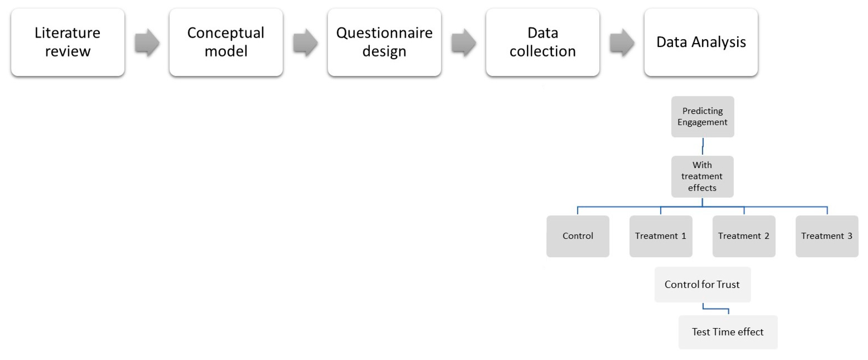
Task: Click the Data Analysis box
Action: tap(701, 42)
